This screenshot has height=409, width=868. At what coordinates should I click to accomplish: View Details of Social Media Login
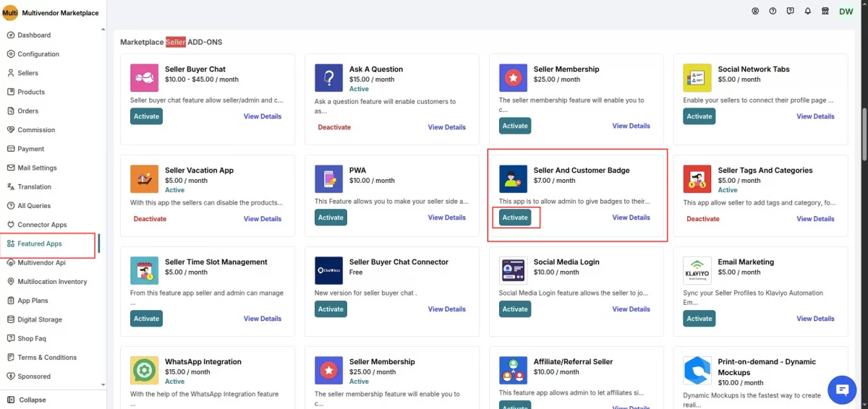click(x=631, y=309)
